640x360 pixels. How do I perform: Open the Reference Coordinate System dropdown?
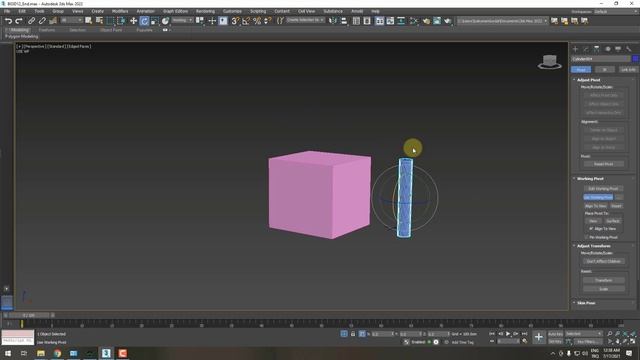tap(182, 20)
